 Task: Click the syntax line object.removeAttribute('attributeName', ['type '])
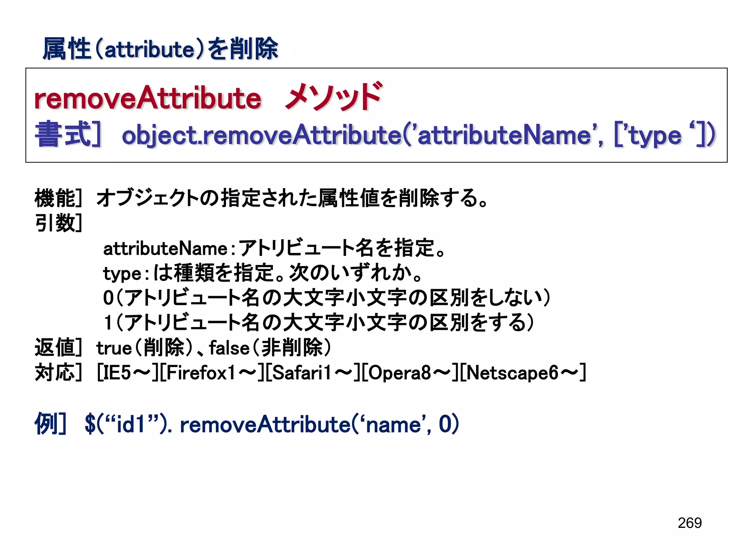419,136
